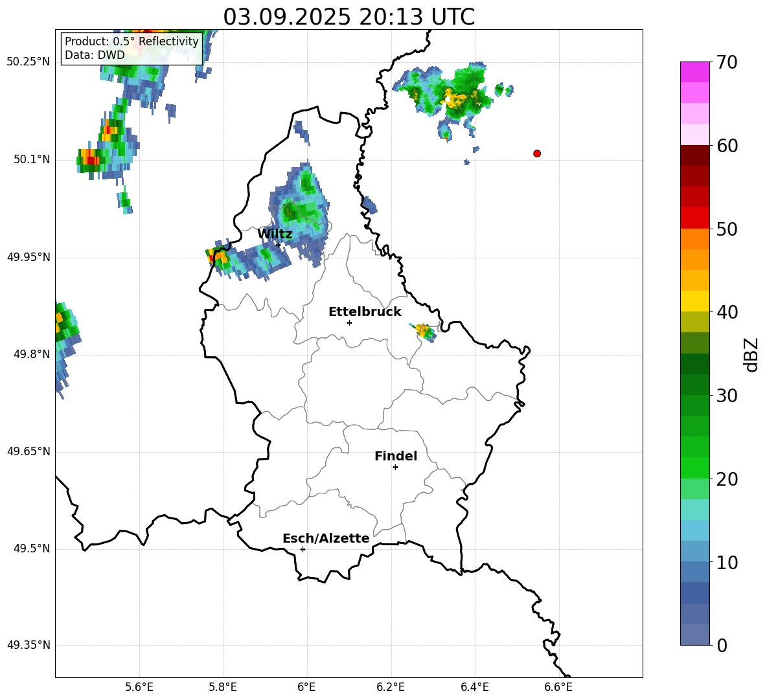
Task: Click the 49.65°N latitude label
Action: (29, 451)
